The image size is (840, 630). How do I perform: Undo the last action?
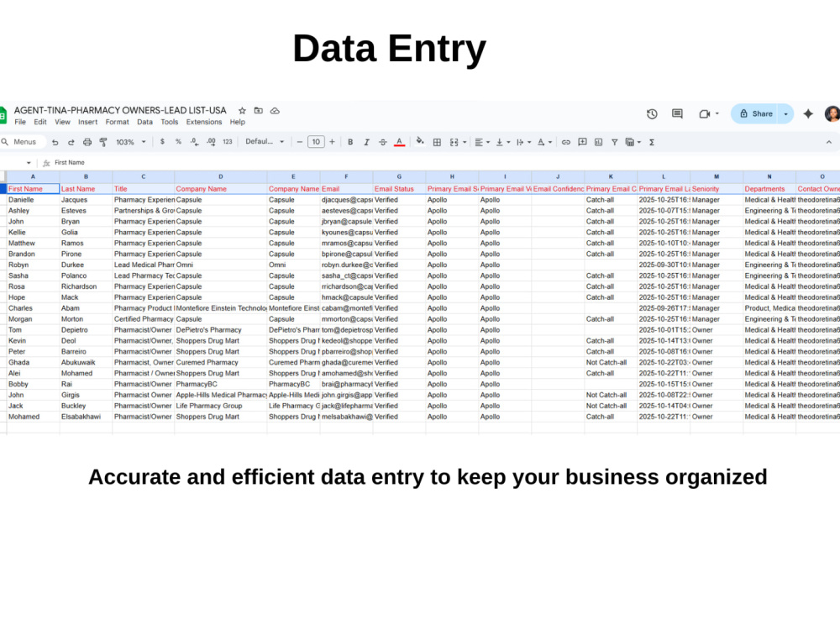pos(55,142)
